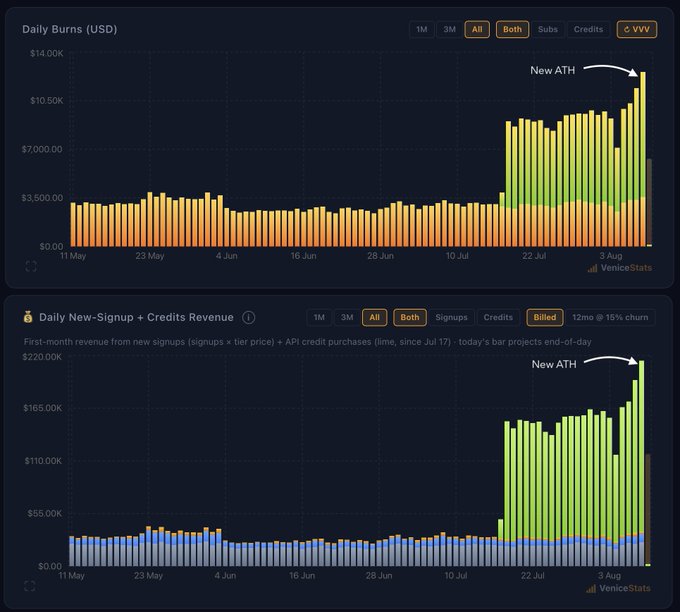Click the '$14.00K' axis label
680x612 pixels.
tap(46, 53)
